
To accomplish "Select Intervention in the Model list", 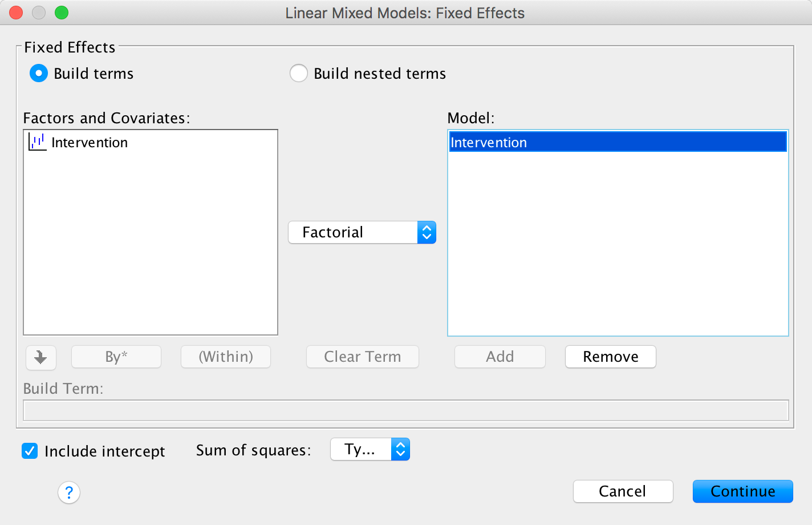I will click(618, 142).
